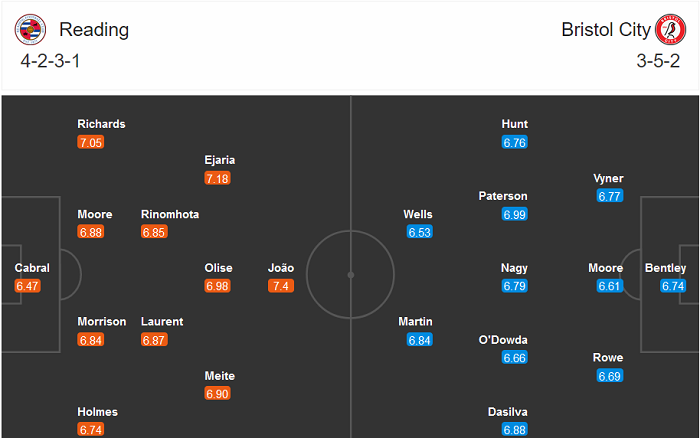Image resolution: width=700 pixels, height=438 pixels.
Task: Click Cabral's 6.47 rating badge
Action: [x=28, y=286]
